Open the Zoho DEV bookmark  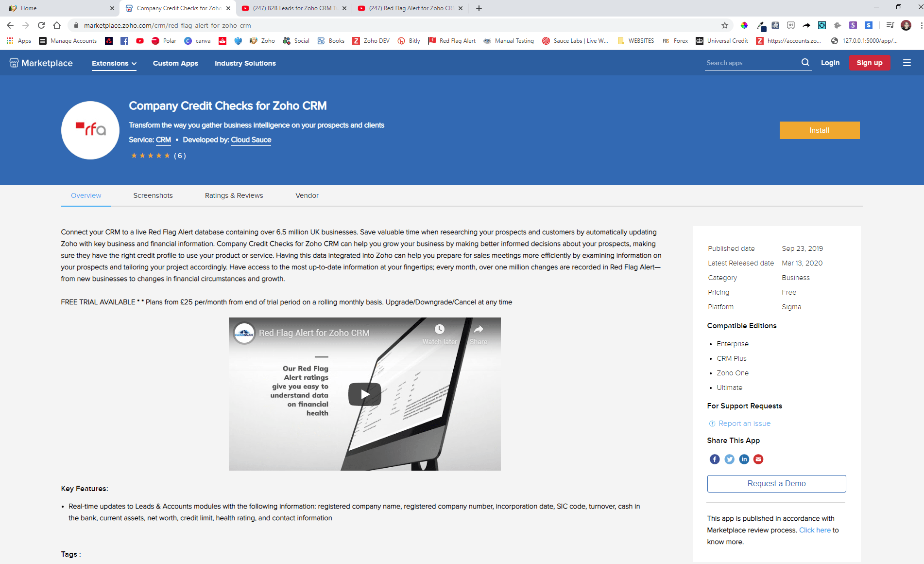(371, 41)
